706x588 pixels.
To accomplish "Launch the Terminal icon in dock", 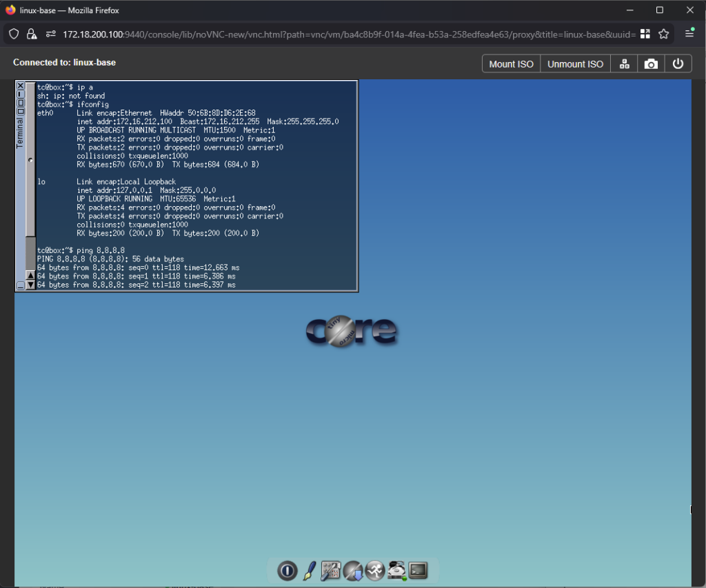I will point(418,570).
